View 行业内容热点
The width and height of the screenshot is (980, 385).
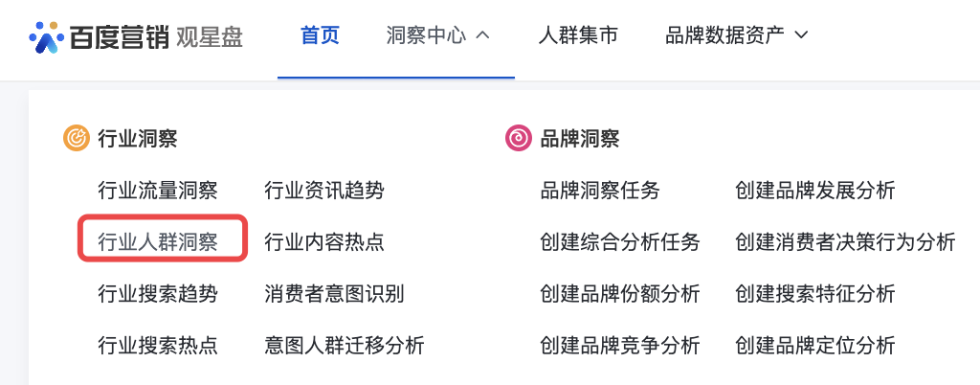(324, 242)
